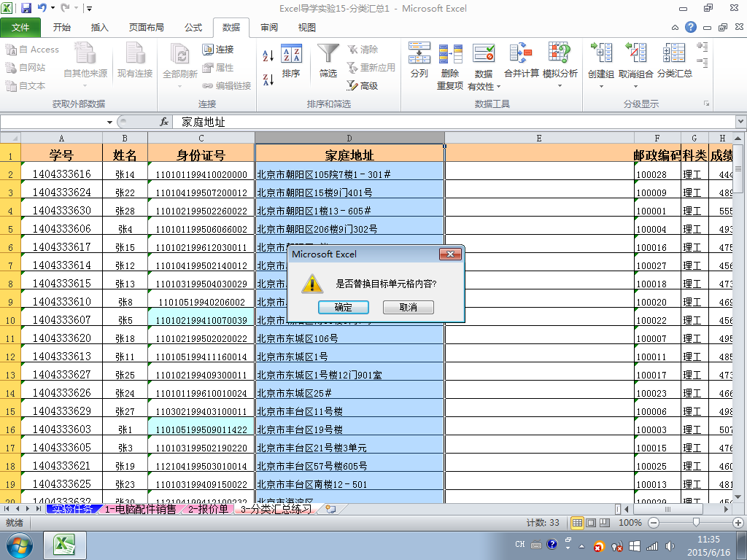Click Ungroup (取消组合) icon
The image size is (747, 560).
(635, 52)
